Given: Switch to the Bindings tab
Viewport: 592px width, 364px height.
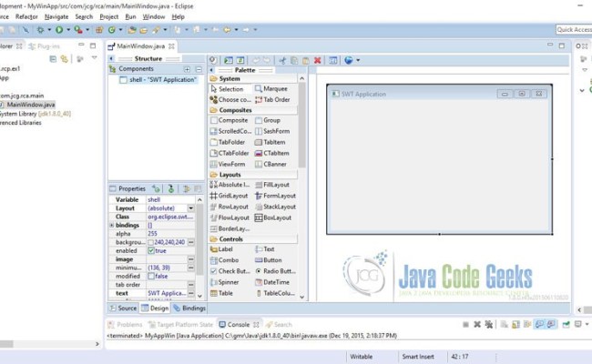Looking at the screenshot, I should pyautogui.click(x=189, y=308).
